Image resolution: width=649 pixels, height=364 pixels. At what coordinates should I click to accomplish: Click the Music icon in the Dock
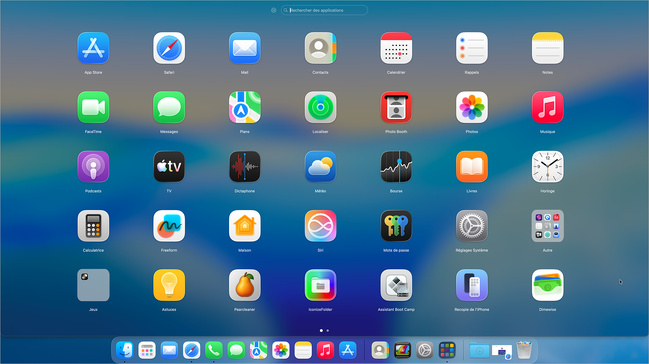click(325, 350)
